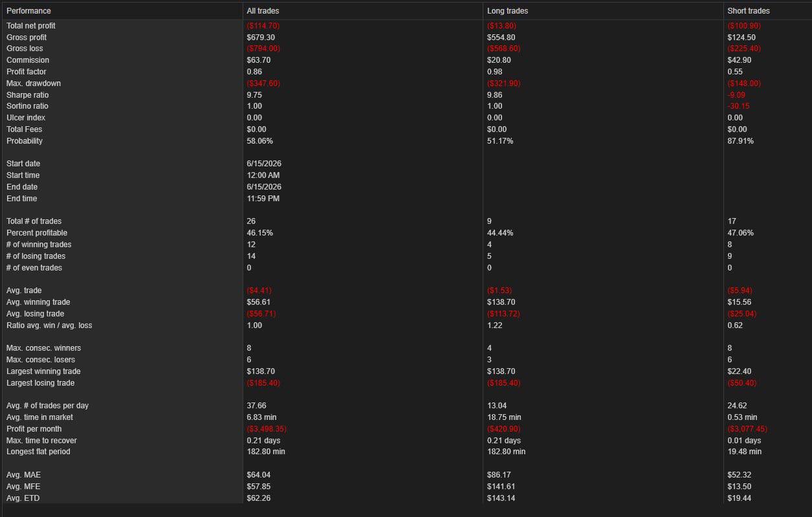Click All trades profit factor 0.86

coord(254,72)
